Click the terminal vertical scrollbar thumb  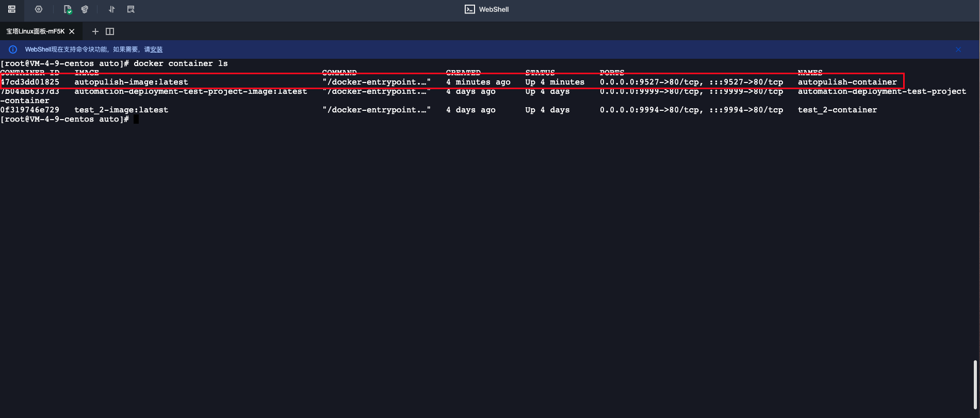(975, 384)
